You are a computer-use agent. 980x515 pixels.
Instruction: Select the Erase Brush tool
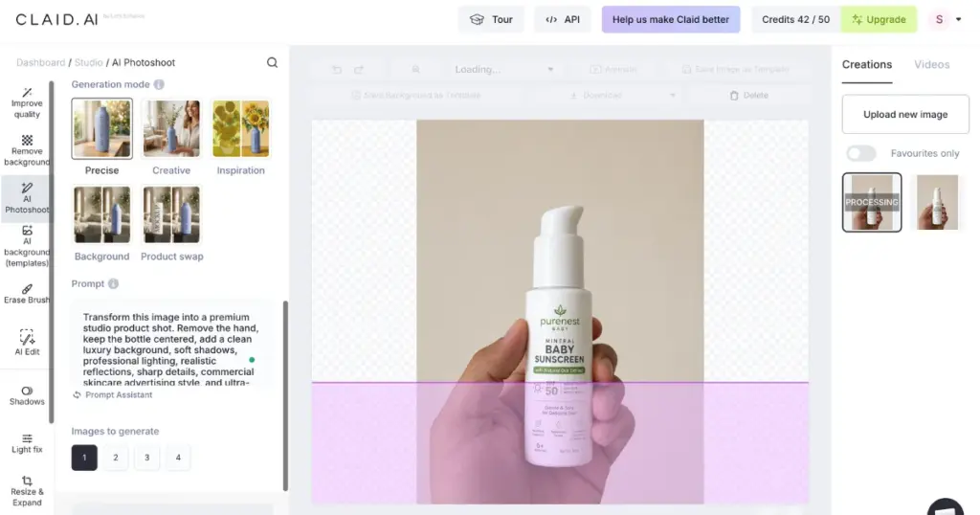(27, 294)
